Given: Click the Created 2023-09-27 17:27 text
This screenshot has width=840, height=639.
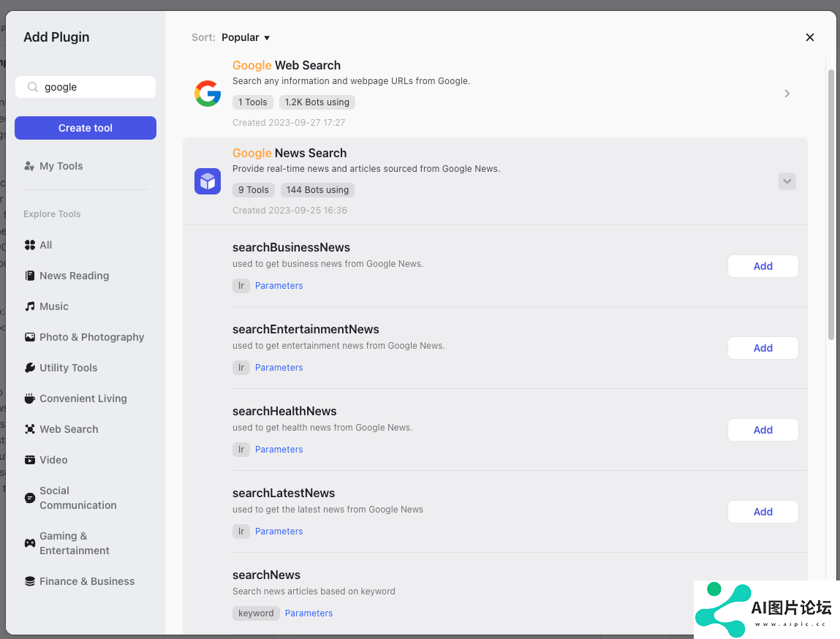Looking at the screenshot, I should coord(289,123).
